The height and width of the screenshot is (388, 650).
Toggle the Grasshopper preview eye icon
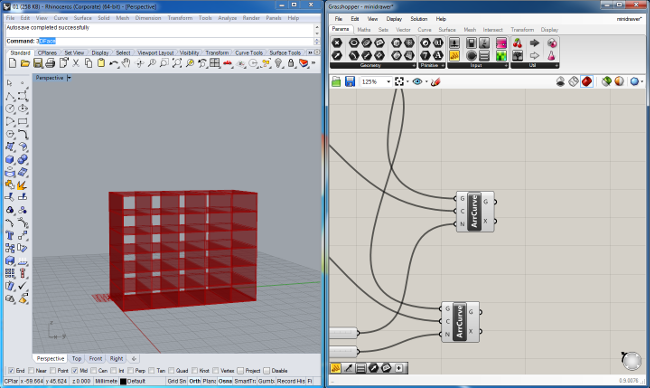(417, 82)
